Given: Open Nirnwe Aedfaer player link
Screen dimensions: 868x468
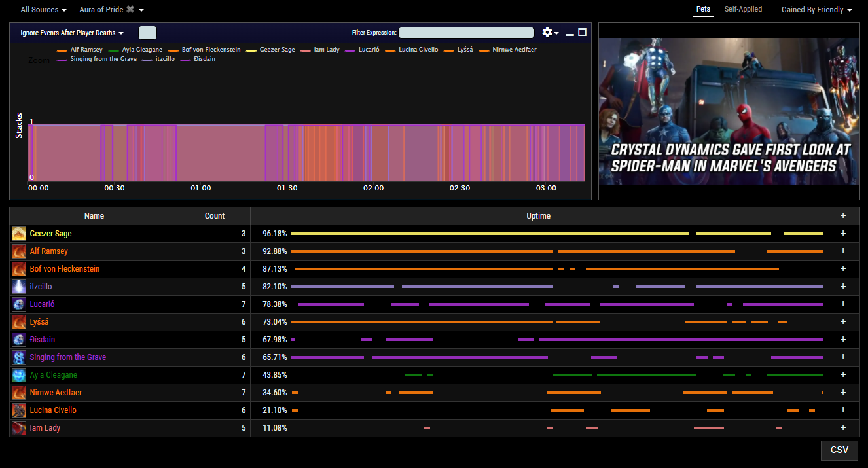Looking at the screenshot, I should (56, 393).
